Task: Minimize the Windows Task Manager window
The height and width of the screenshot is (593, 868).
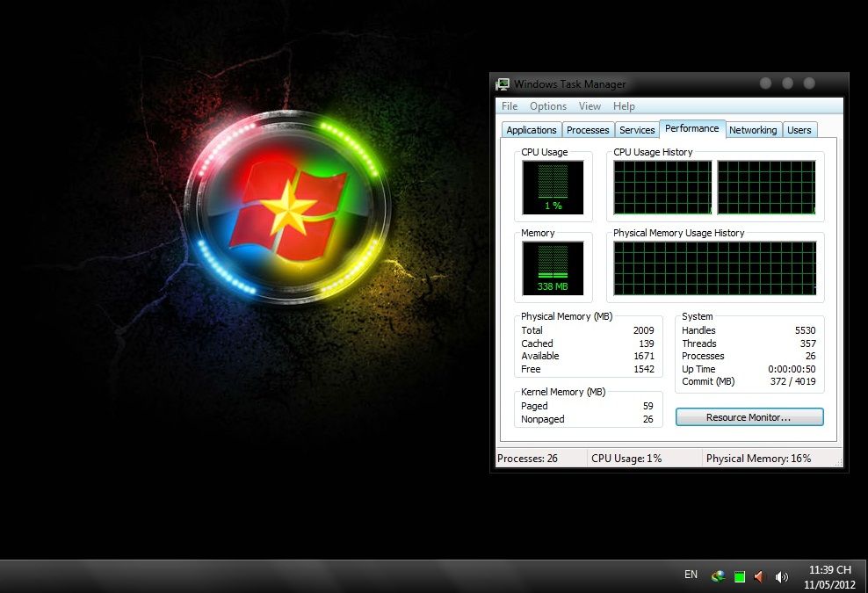Action: point(765,83)
